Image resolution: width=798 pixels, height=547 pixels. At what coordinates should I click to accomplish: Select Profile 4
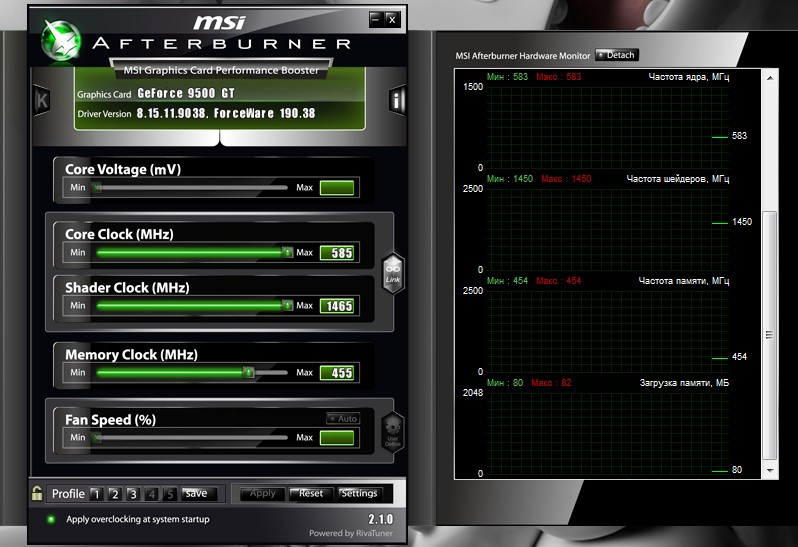point(152,494)
